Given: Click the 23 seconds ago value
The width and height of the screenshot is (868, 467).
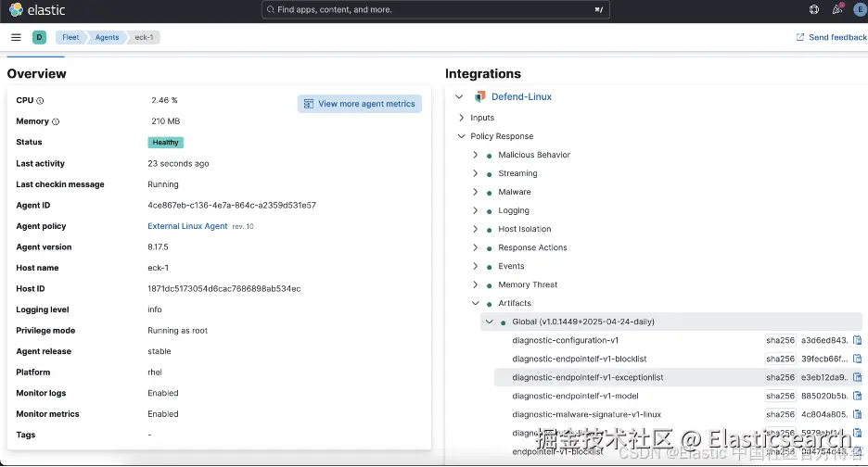Looking at the screenshot, I should click(178, 164).
